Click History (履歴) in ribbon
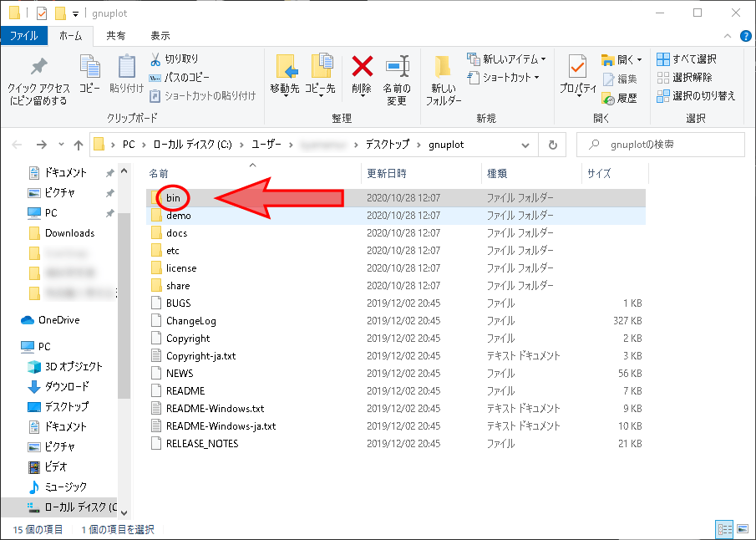 (x=620, y=99)
